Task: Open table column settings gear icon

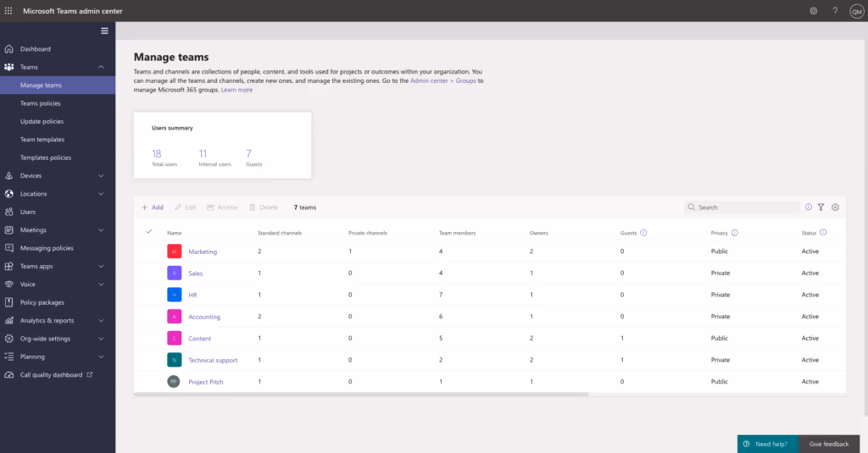Action: coord(835,207)
